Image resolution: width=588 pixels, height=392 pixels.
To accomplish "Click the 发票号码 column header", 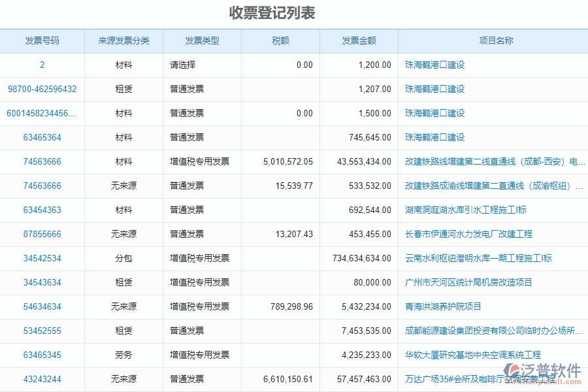I will click(x=42, y=41).
